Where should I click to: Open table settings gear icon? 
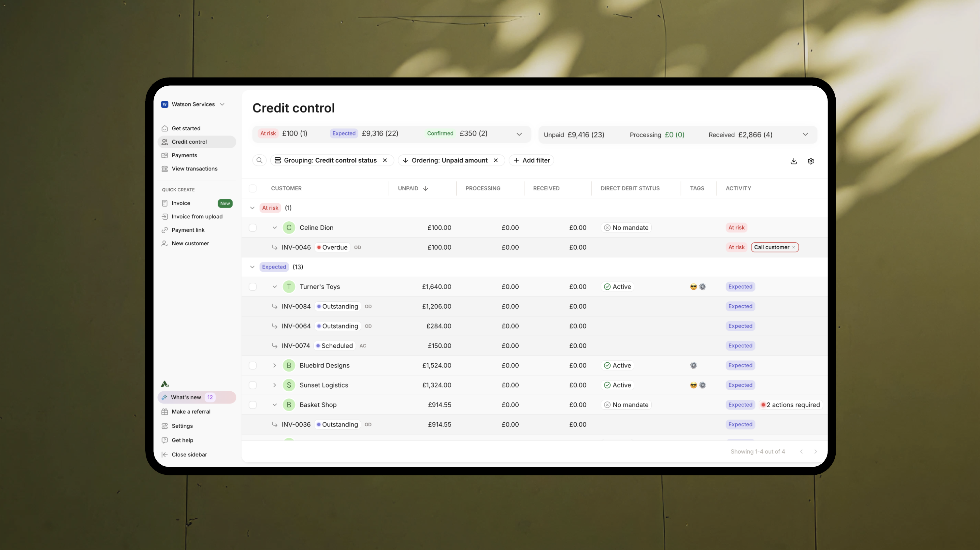pyautogui.click(x=811, y=161)
